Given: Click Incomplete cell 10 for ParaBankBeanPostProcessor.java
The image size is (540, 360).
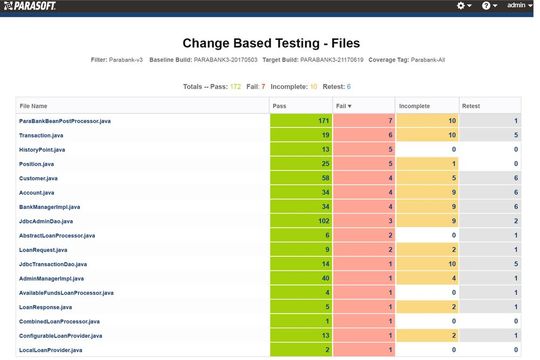Looking at the screenshot, I should [x=427, y=121].
